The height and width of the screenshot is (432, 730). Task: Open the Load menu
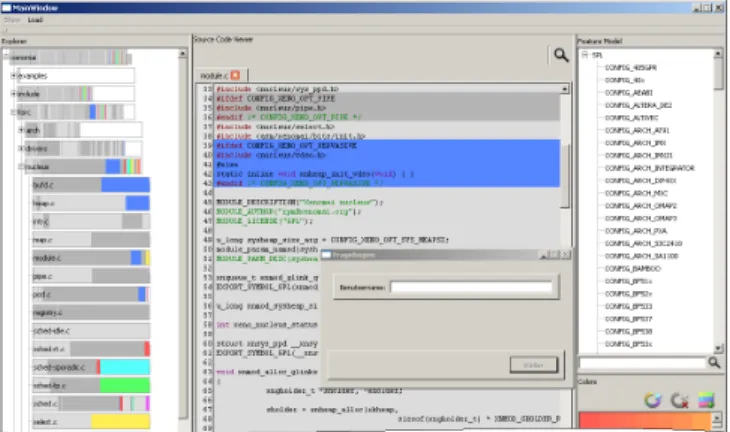(x=35, y=20)
